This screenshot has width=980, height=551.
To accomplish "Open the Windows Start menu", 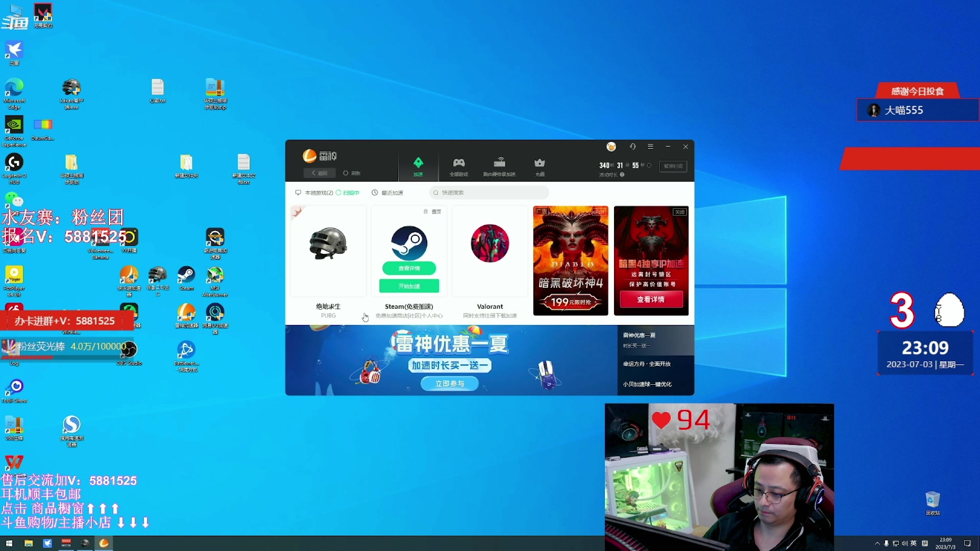I will pos(9,543).
